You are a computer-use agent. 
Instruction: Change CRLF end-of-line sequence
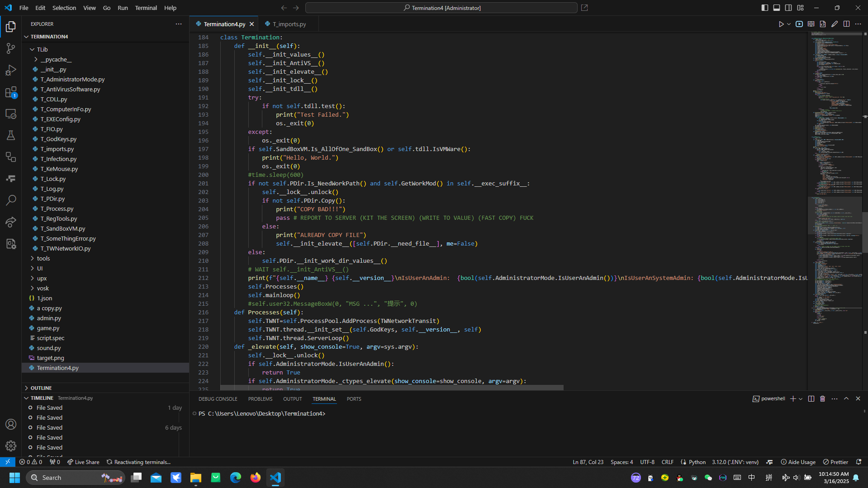click(667, 462)
